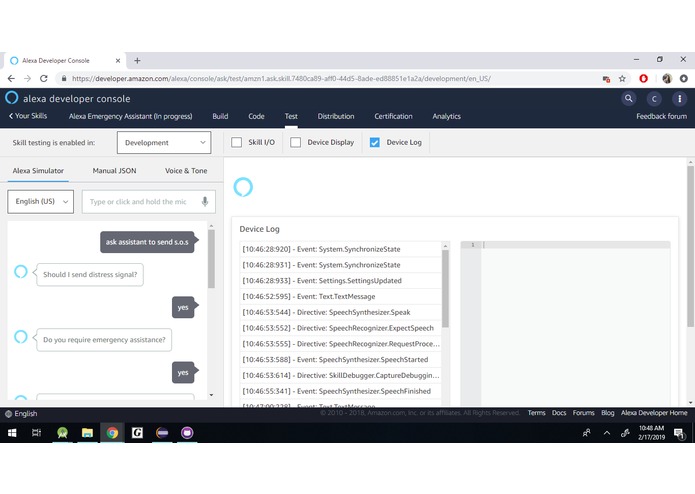Select Settings.SettingsUpdated event log entry
The width and height of the screenshot is (695, 494).
pos(340,280)
